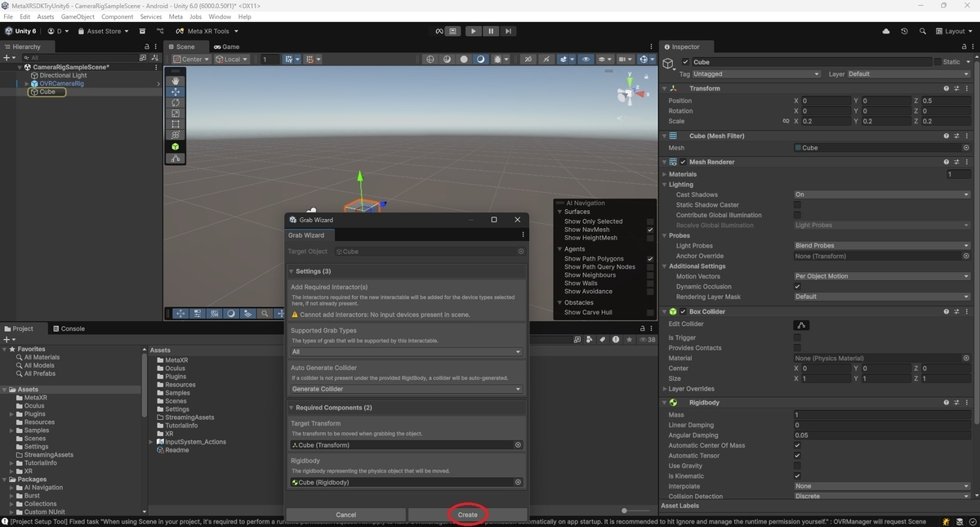
Task: Open Motion Vectors dropdown
Action: pos(882,276)
